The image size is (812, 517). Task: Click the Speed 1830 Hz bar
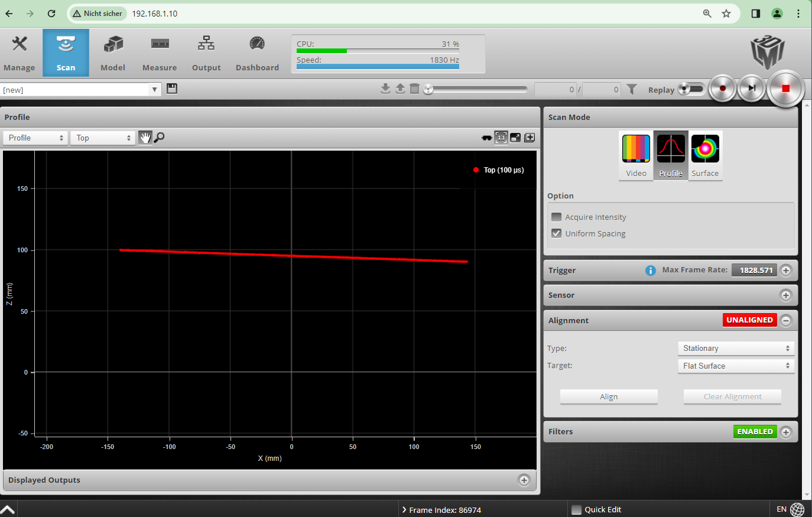click(378, 67)
